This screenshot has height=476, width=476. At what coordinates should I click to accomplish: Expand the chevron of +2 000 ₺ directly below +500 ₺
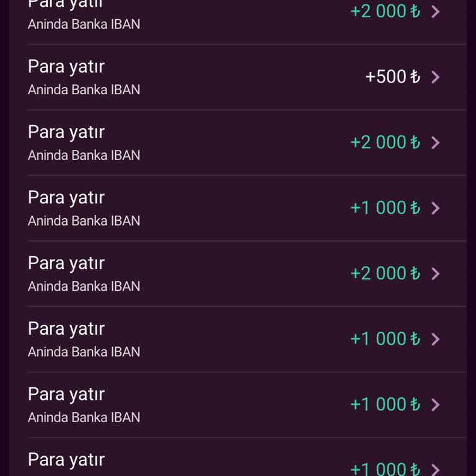[x=436, y=143]
